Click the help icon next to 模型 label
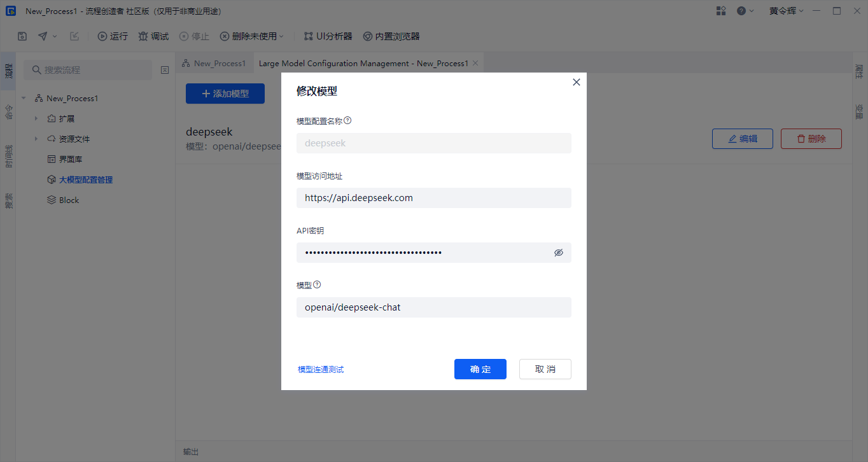This screenshot has height=462, width=868. click(x=317, y=284)
